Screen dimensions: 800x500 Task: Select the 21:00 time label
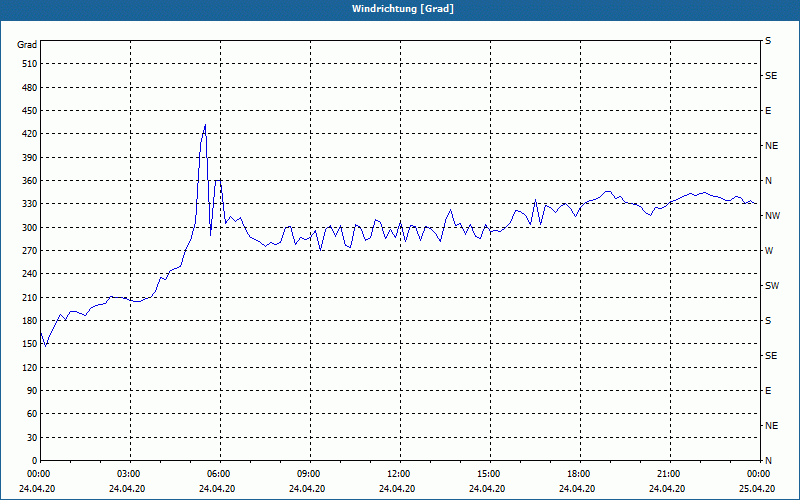click(x=667, y=474)
